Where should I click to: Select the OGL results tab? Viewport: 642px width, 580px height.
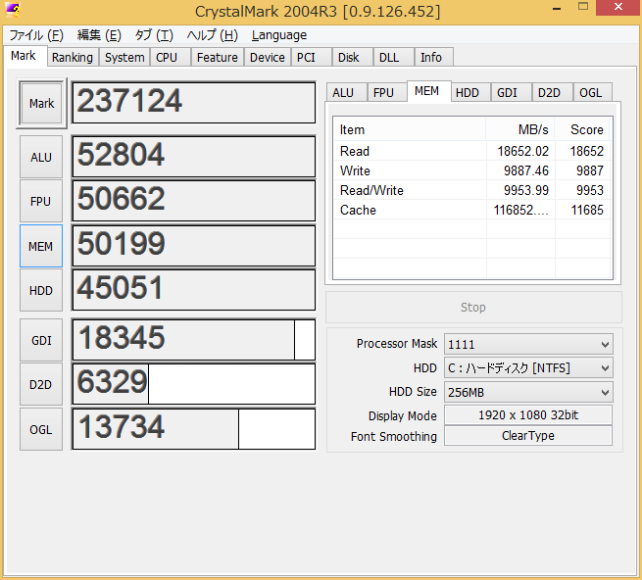(590, 92)
